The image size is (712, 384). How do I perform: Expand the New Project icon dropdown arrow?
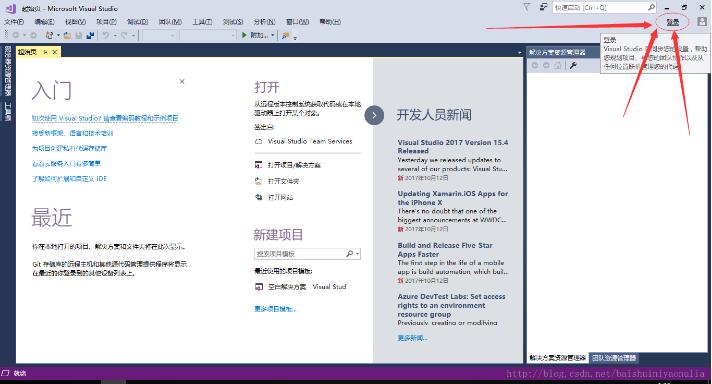tap(58, 35)
